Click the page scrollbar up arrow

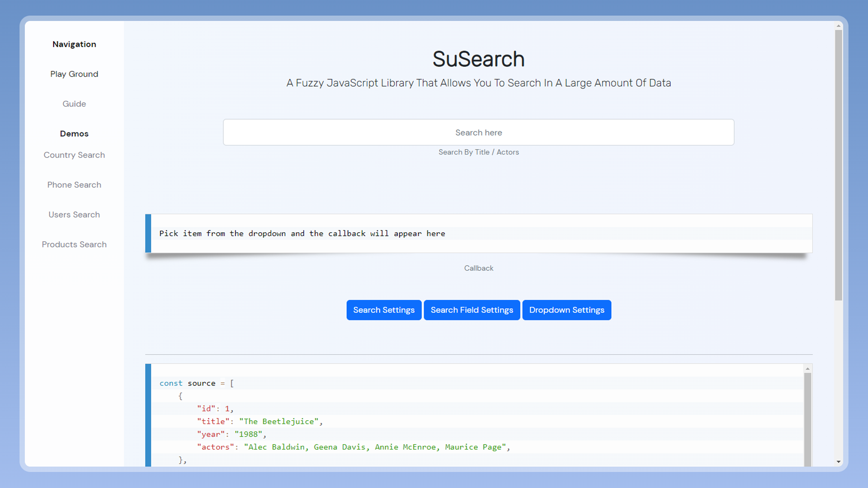click(839, 26)
